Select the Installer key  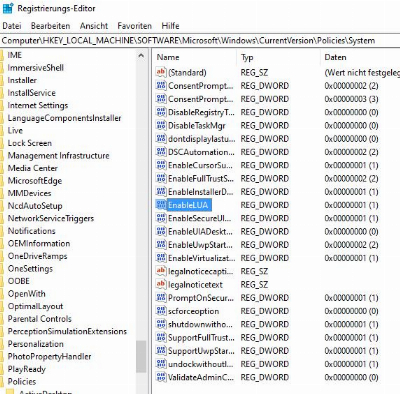[x=22, y=80]
